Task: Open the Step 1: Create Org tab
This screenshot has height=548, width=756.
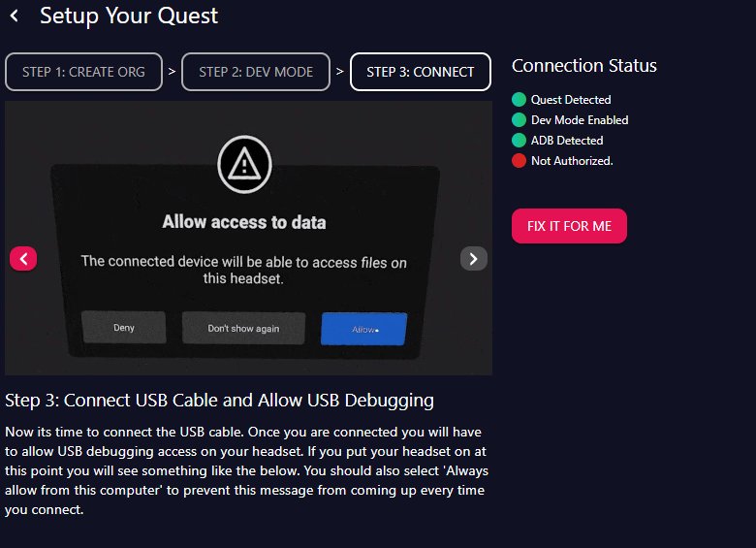Action: point(83,72)
